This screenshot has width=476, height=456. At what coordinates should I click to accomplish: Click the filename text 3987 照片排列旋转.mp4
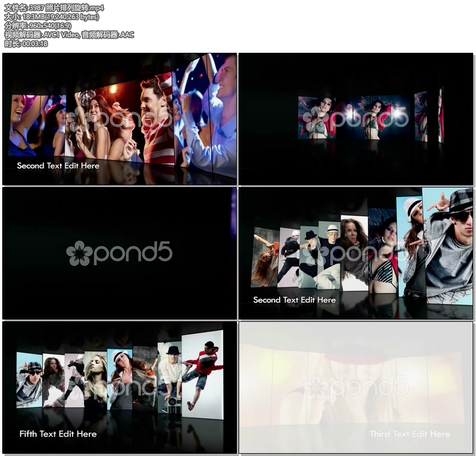coord(54,8)
